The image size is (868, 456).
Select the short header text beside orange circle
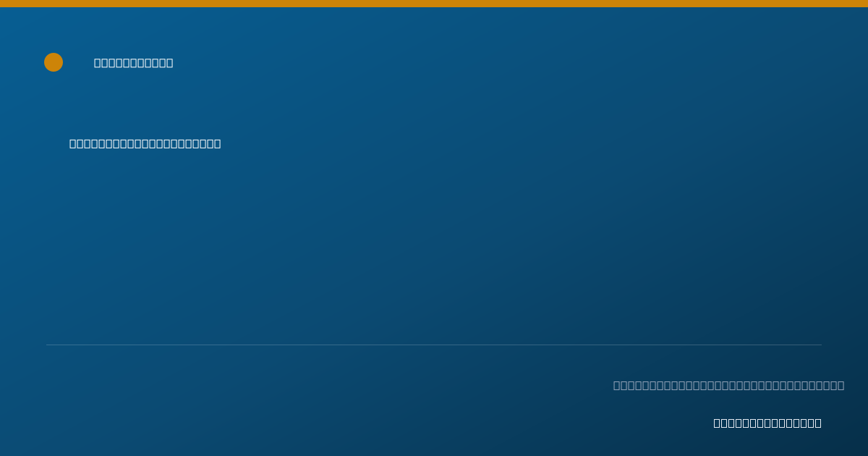pos(134,63)
